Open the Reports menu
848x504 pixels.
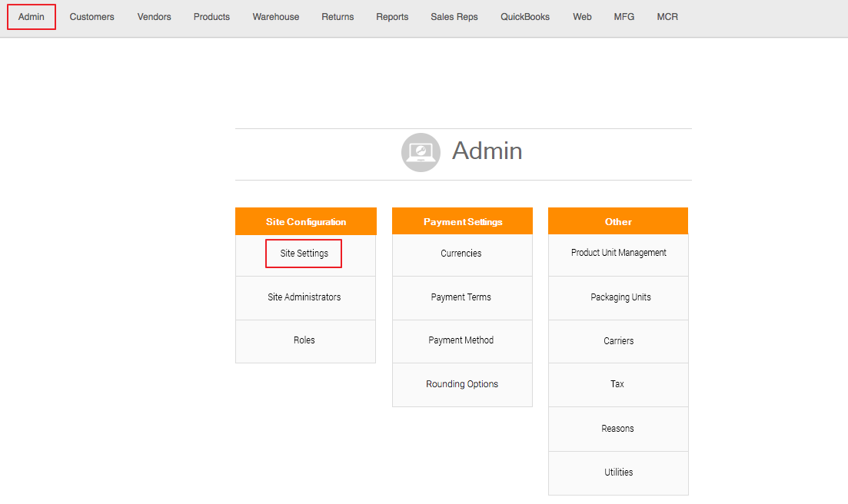point(392,17)
